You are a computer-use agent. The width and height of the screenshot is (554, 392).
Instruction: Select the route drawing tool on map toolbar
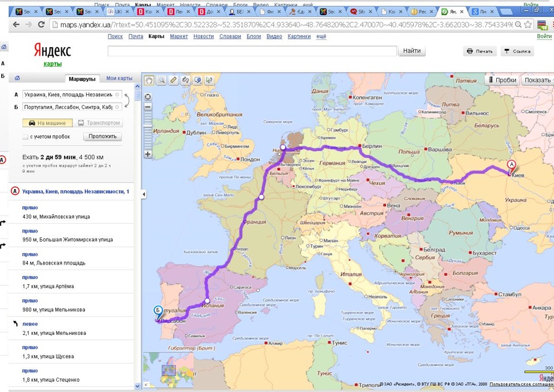(185, 81)
